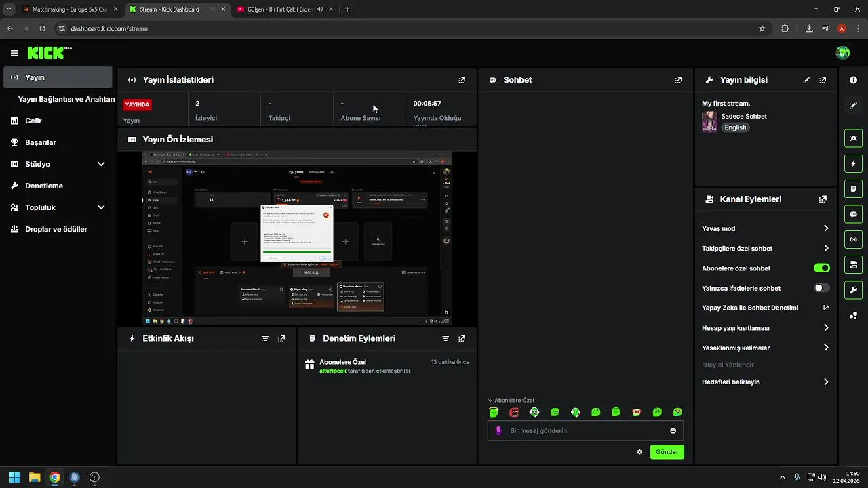Toggle the wrench stream info widget in rail

click(853, 290)
